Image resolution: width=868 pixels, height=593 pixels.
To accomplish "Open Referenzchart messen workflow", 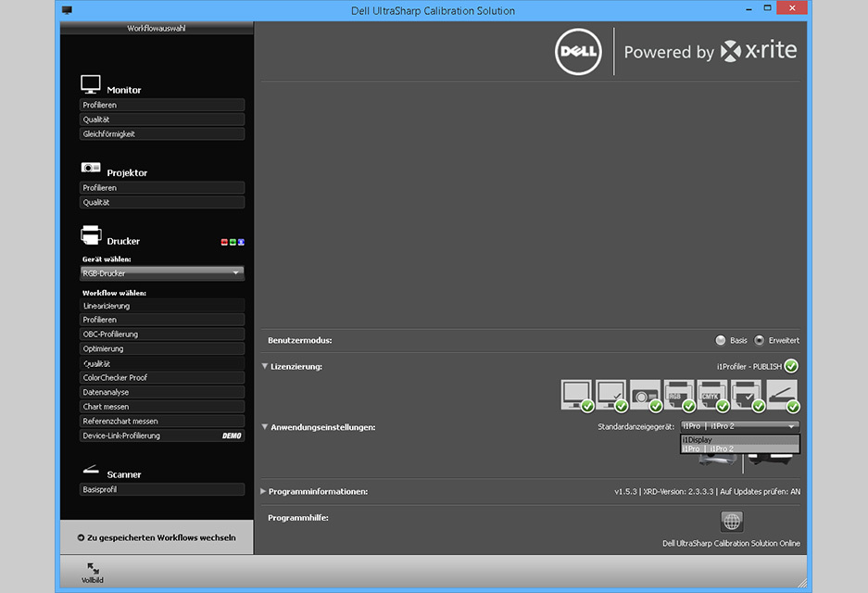I will [x=162, y=421].
